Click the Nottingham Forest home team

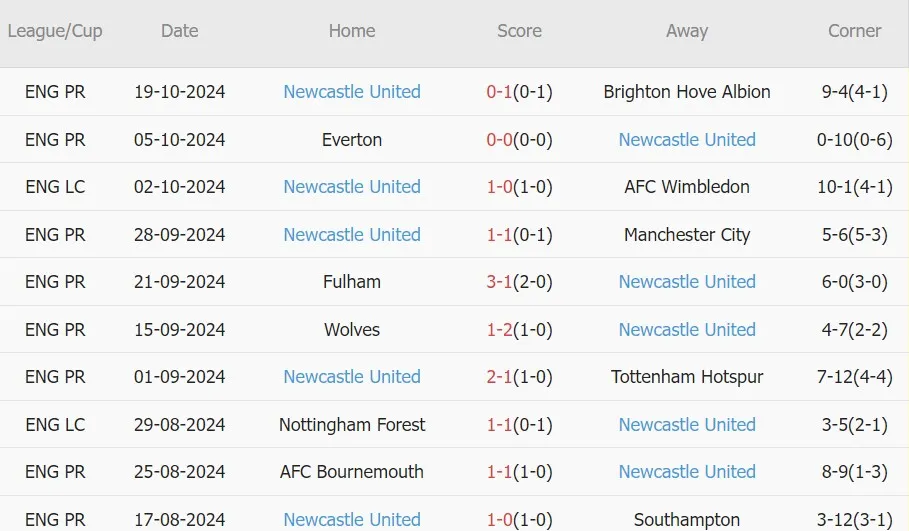click(x=352, y=424)
